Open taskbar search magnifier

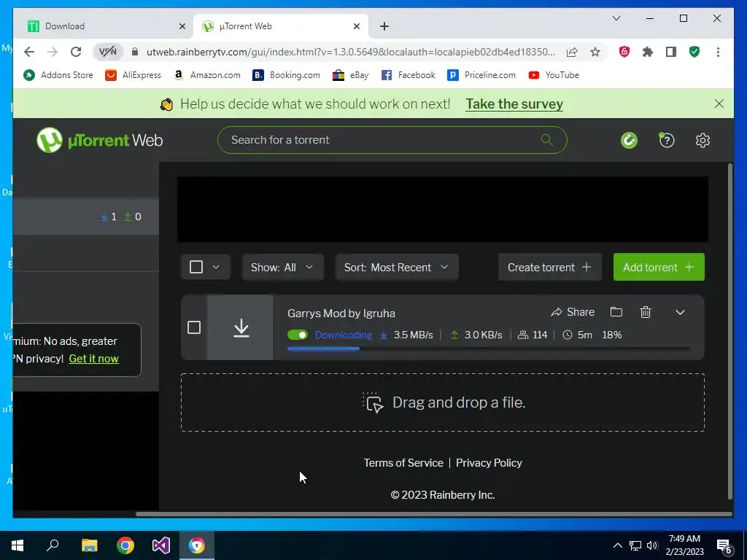pos(53,545)
